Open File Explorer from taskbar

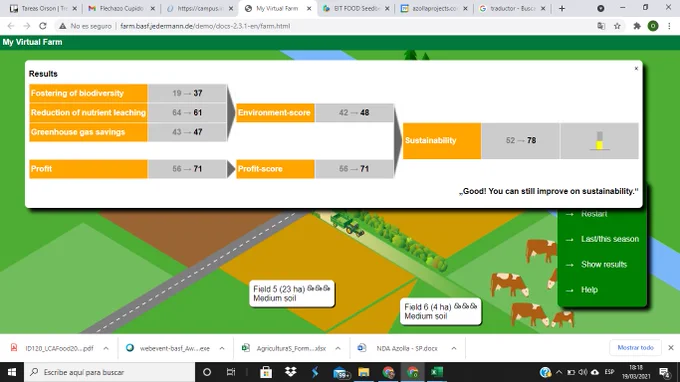[x=363, y=372]
